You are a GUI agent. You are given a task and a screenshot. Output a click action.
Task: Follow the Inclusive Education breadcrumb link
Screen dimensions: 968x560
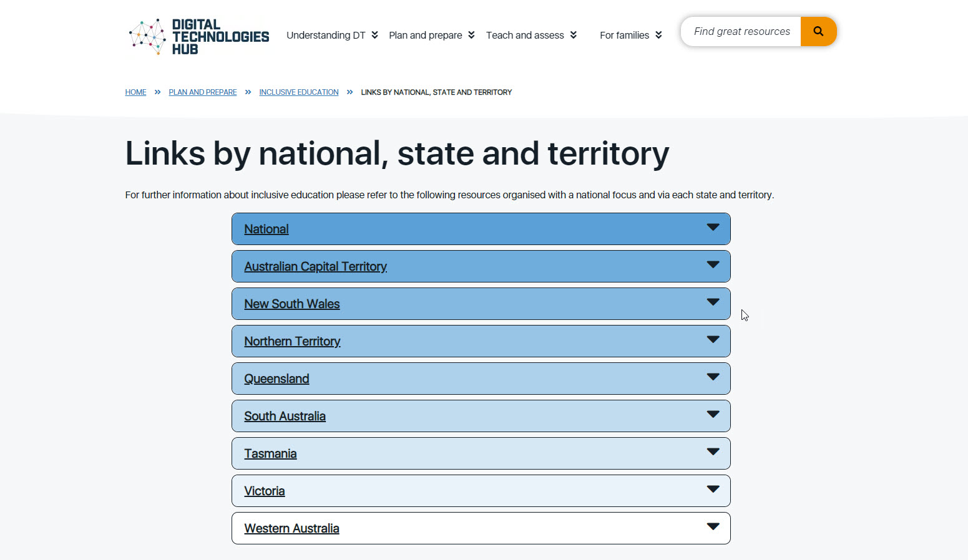(298, 92)
